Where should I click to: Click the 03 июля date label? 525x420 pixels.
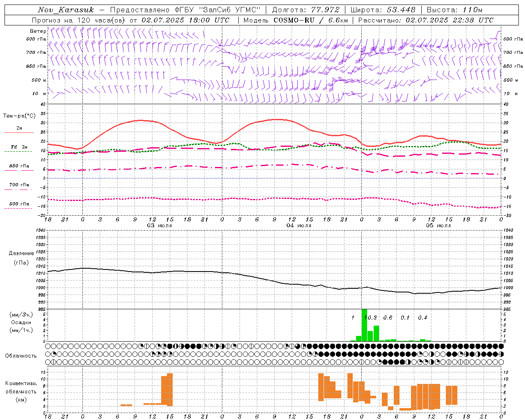(160, 226)
